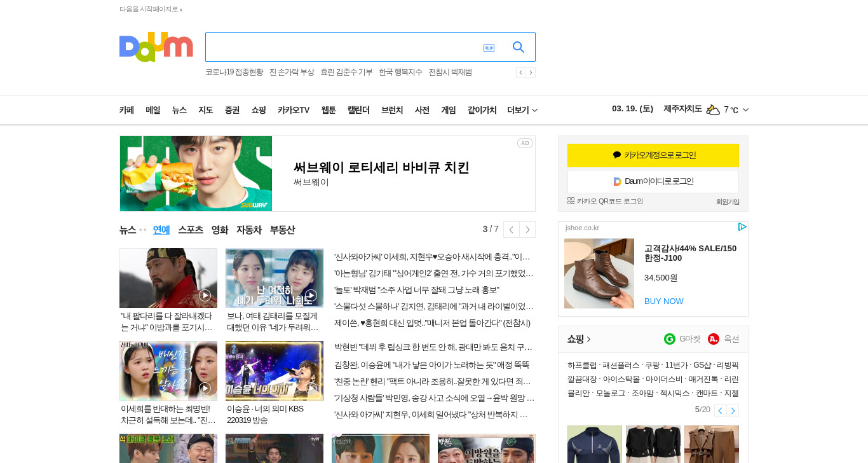Switch to the 자동차 content tab

click(249, 230)
